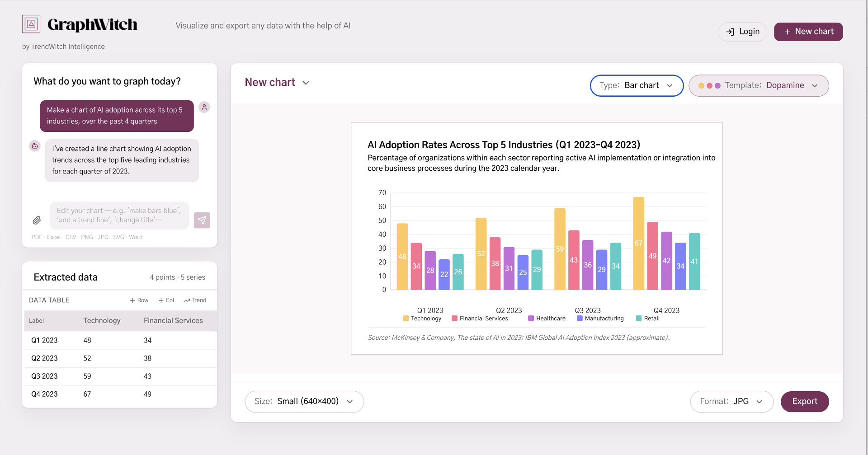Viewport: 868px width, 455px height.
Task: Open the Template Dopamine dropdown
Action: coord(759,85)
